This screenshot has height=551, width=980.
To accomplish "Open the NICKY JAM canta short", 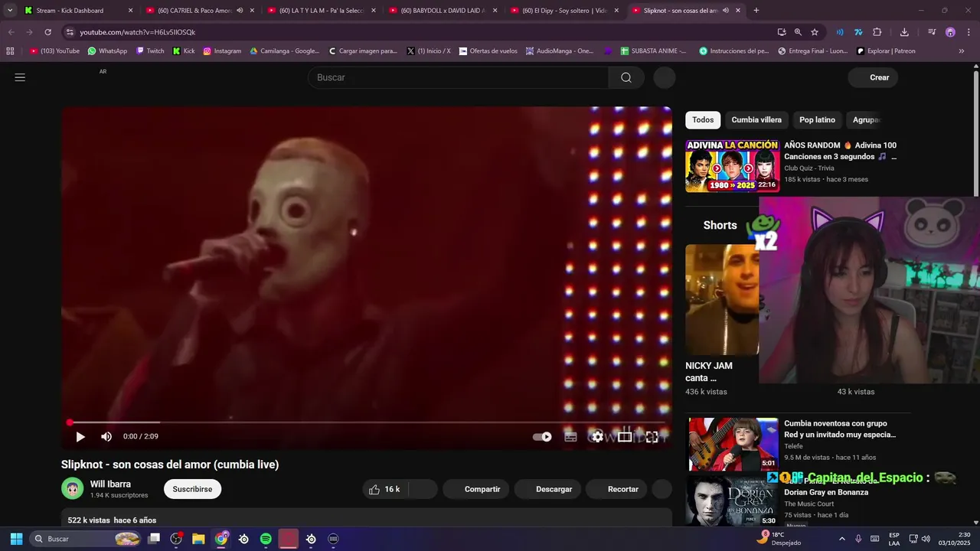I will 721,300.
